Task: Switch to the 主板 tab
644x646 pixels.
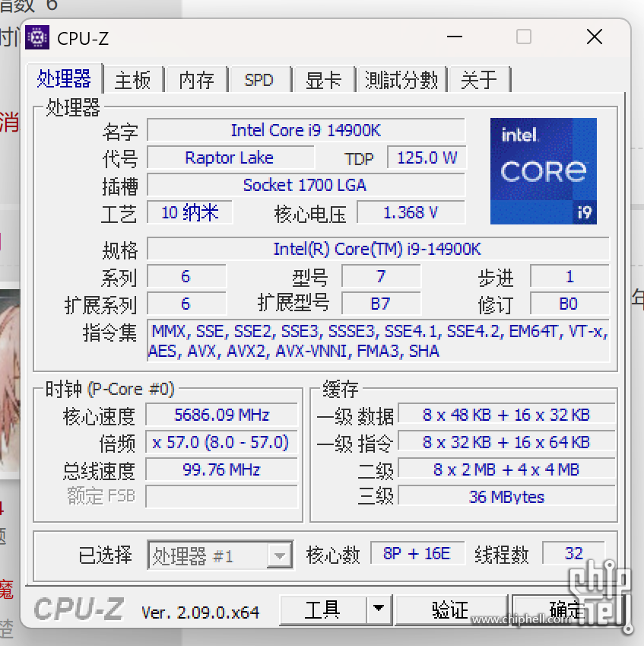Action: coord(133,80)
